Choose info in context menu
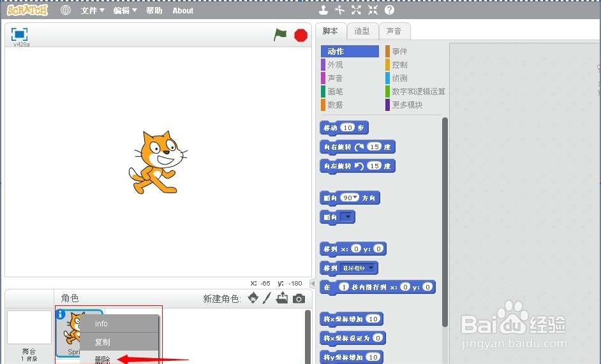 point(119,324)
